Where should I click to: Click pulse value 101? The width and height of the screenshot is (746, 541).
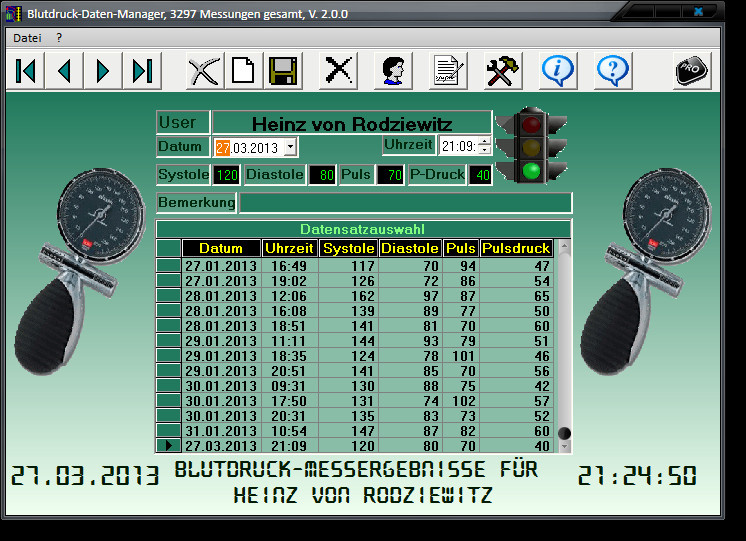pos(463,356)
